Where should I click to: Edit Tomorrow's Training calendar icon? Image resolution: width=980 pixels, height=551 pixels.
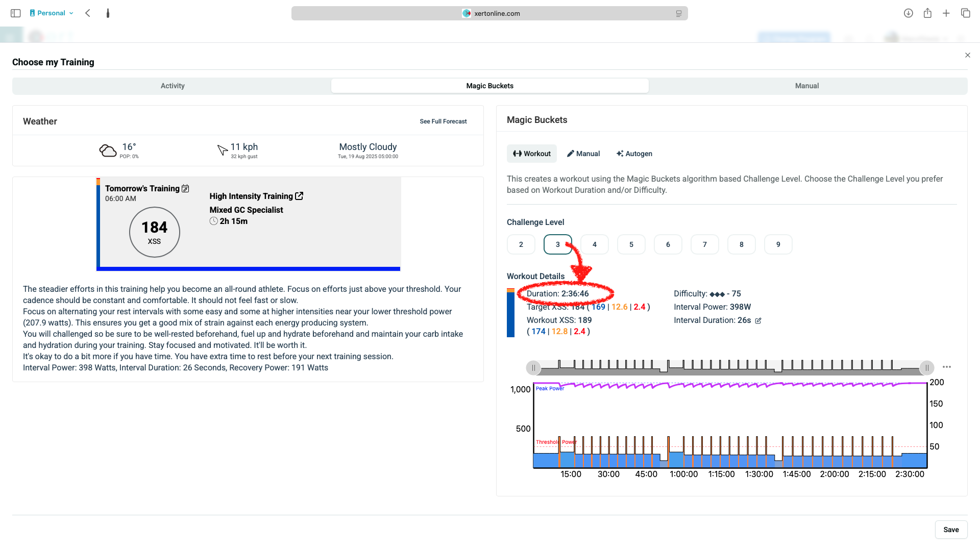click(x=186, y=189)
